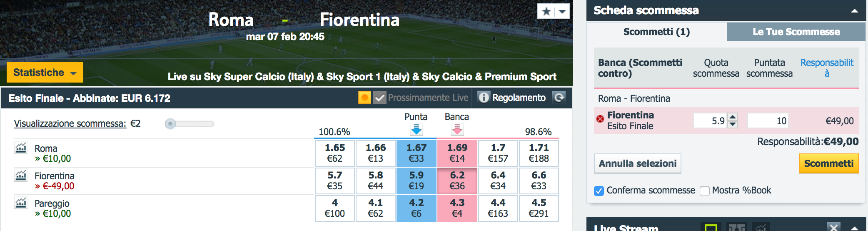This screenshot has height=231, width=868.
Task: Select the Scommetti (1) tab
Action: click(657, 32)
